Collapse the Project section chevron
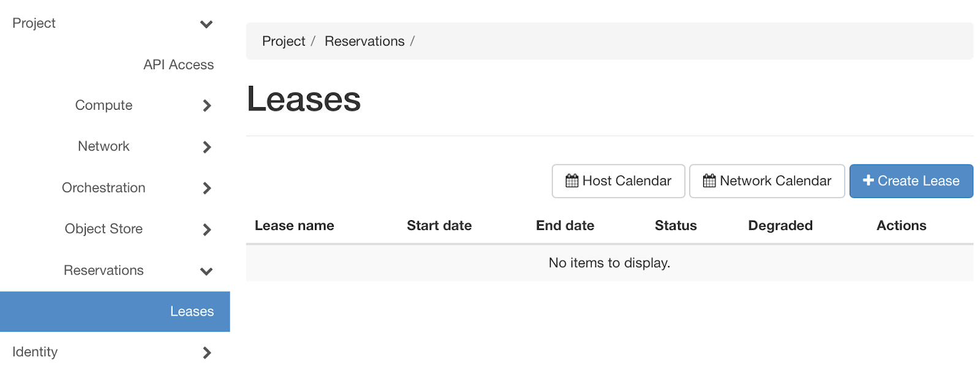980x374 pixels. click(206, 25)
